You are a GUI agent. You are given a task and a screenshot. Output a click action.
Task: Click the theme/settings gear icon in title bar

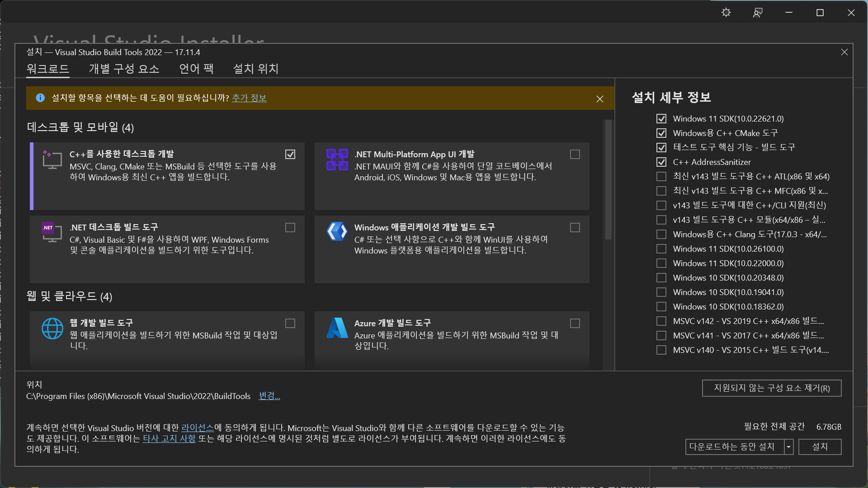[x=726, y=13]
